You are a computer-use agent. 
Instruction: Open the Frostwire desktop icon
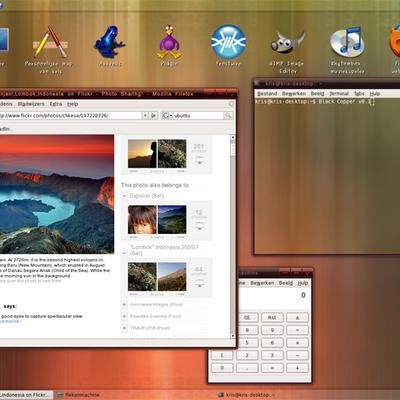229,46
